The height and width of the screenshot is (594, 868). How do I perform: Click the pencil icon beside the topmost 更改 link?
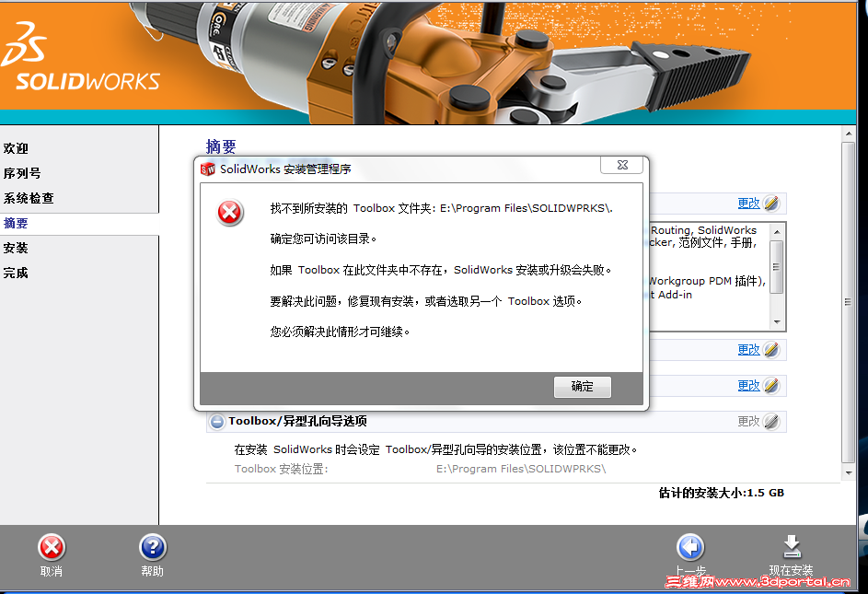point(771,204)
